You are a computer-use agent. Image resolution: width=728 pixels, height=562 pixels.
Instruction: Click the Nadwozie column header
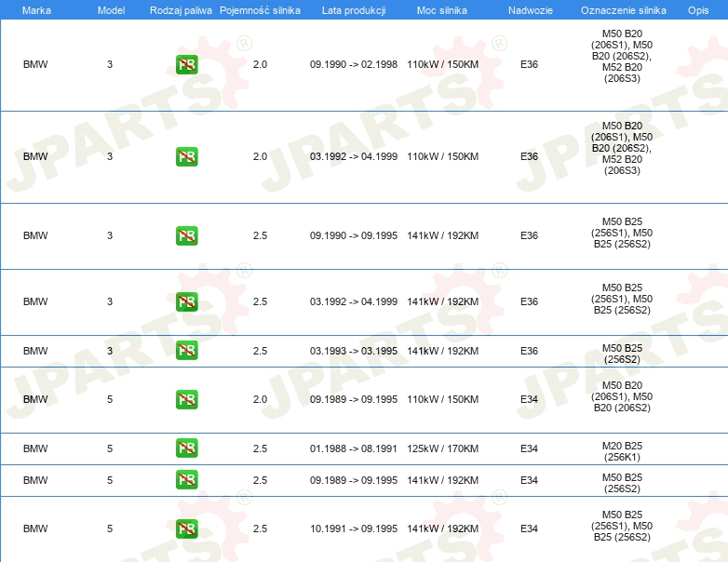pos(531,10)
